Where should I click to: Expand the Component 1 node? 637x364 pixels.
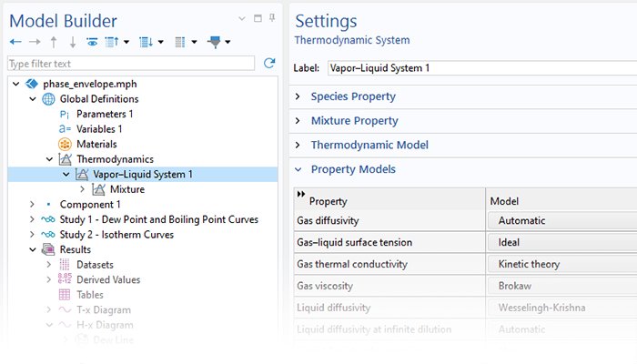click(x=32, y=205)
